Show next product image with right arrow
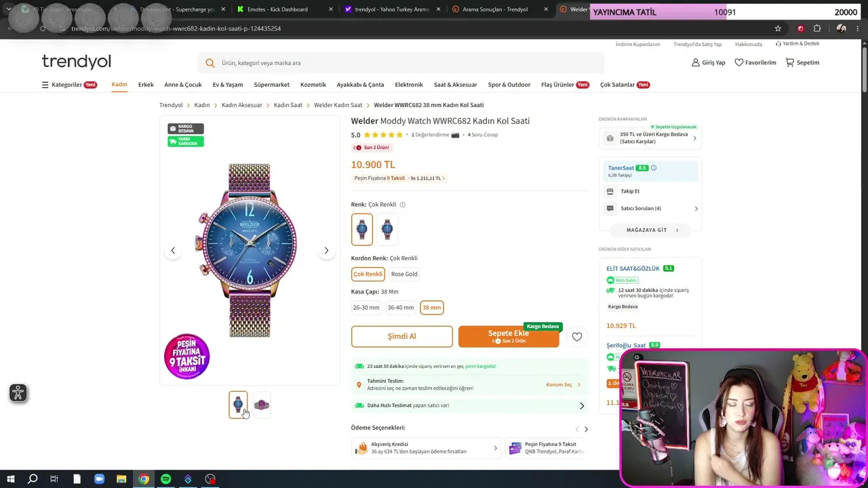This screenshot has height=488, width=868. [x=326, y=251]
